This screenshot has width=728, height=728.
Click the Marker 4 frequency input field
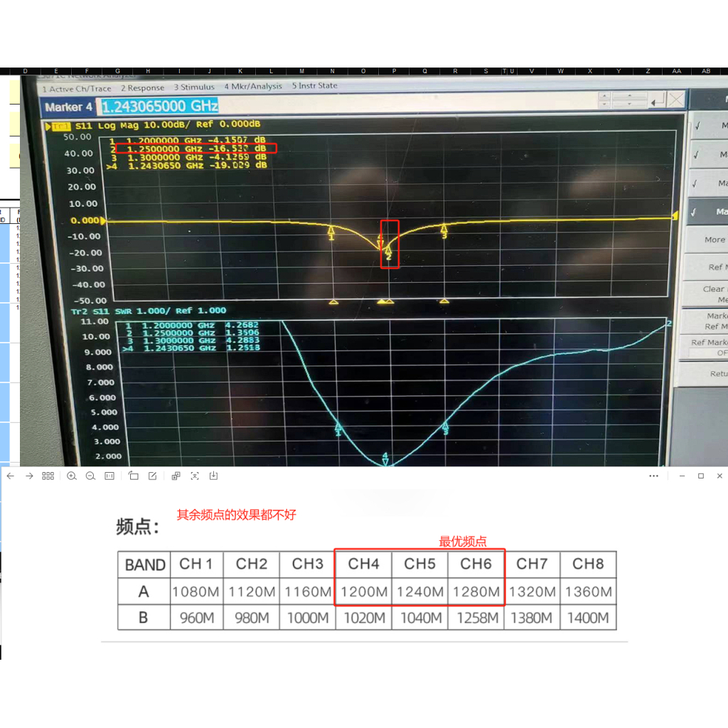click(x=160, y=106)
